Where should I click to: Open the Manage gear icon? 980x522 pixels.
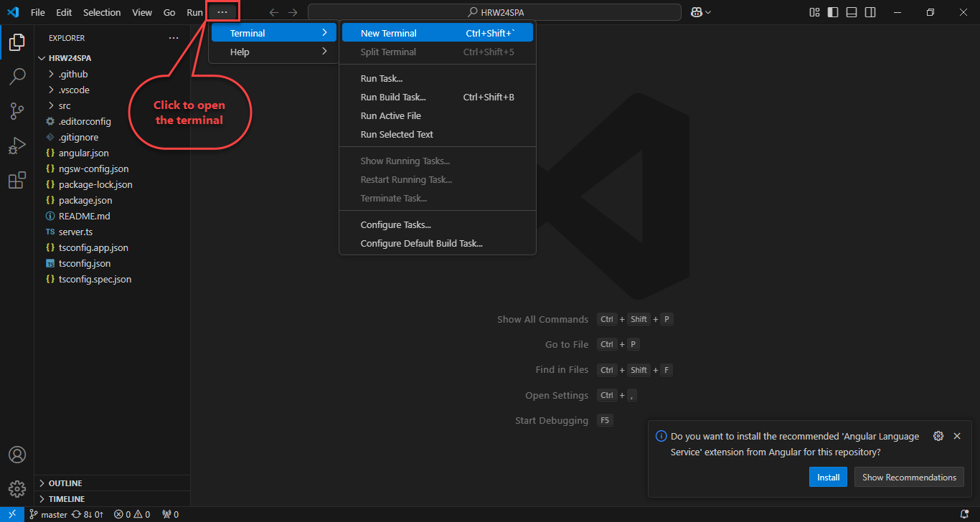17,489
